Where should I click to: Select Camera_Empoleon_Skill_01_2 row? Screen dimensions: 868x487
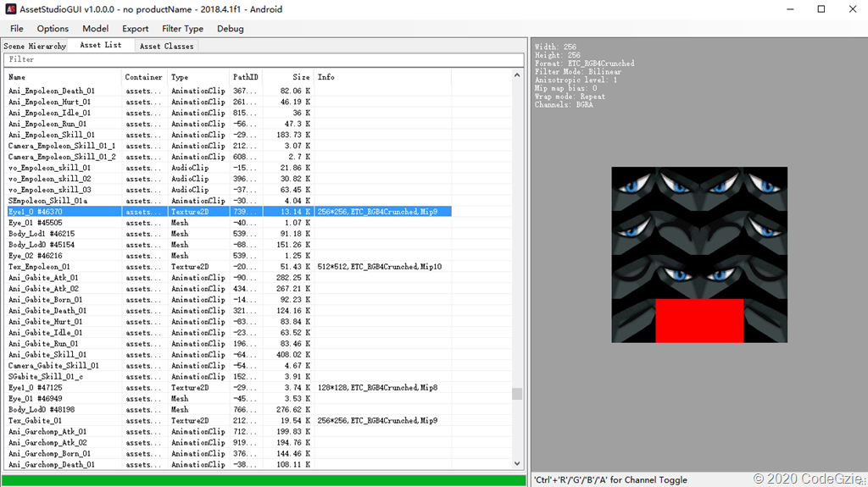pyautogui.click(x=229, y=157)
